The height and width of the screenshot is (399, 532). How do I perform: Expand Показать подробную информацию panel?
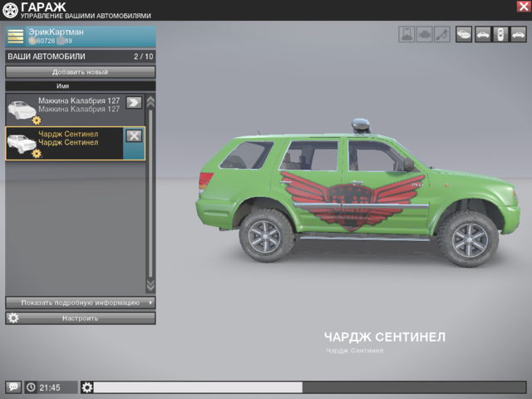pos(80,303)
